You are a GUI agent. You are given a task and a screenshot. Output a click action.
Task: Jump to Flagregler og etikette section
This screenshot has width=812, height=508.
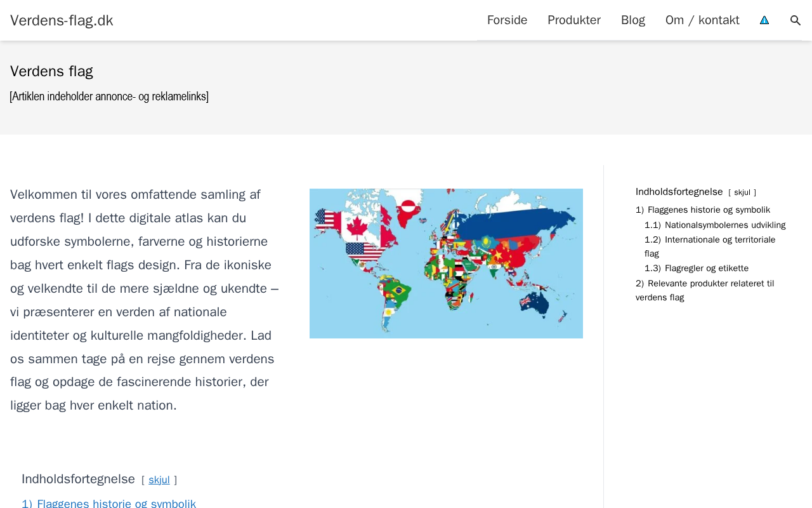[x=707, y=269]
